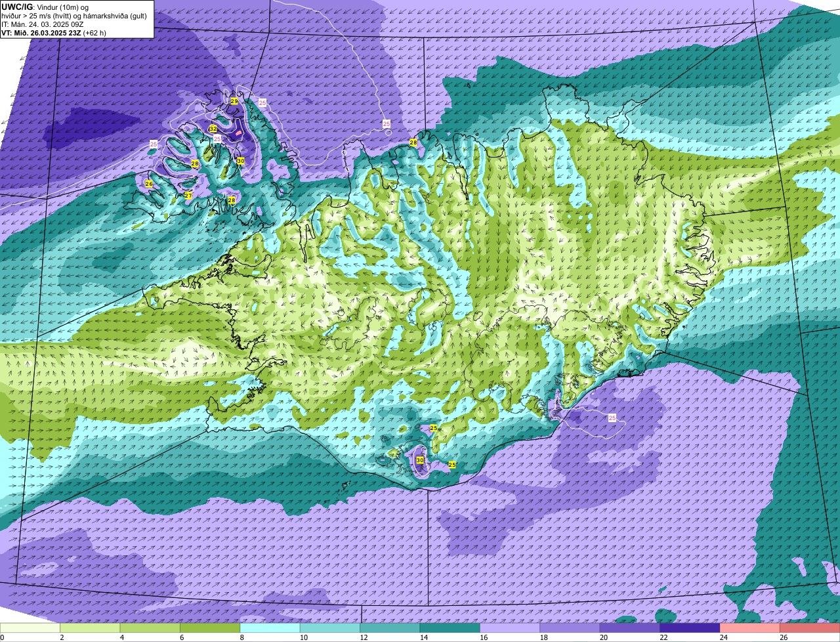Pick the 12–14 m/s teal legend swatch
840x642 pixels.
click(390, 628)
